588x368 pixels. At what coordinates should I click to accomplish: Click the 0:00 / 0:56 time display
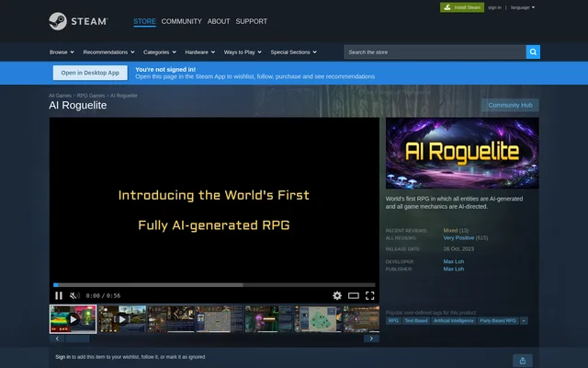[103, 296]
